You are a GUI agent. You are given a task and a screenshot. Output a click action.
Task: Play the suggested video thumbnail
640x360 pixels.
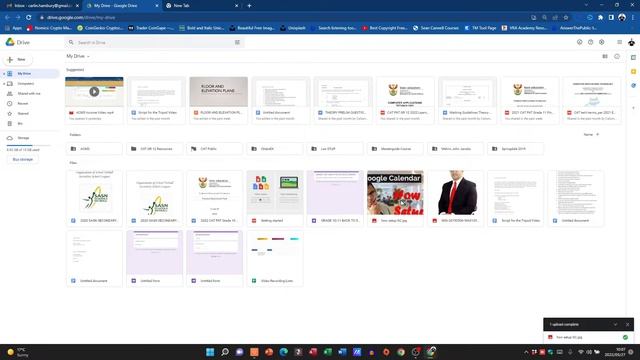(x=94, y=92)
